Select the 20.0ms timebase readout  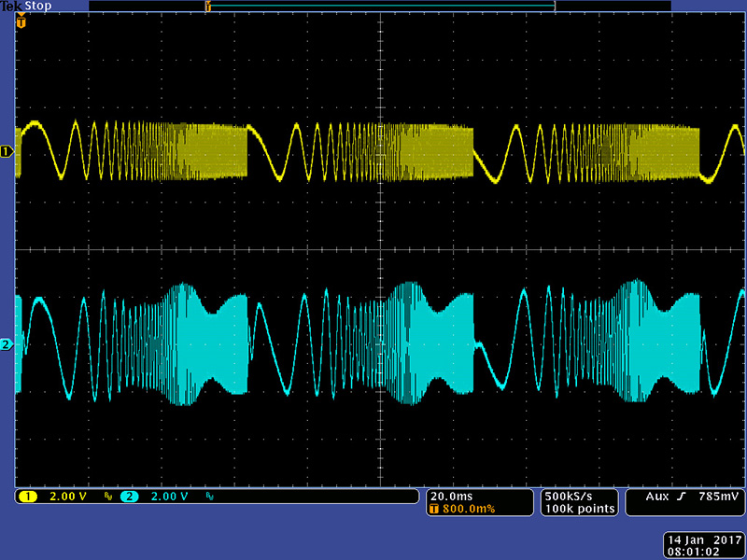coord(449,496)
